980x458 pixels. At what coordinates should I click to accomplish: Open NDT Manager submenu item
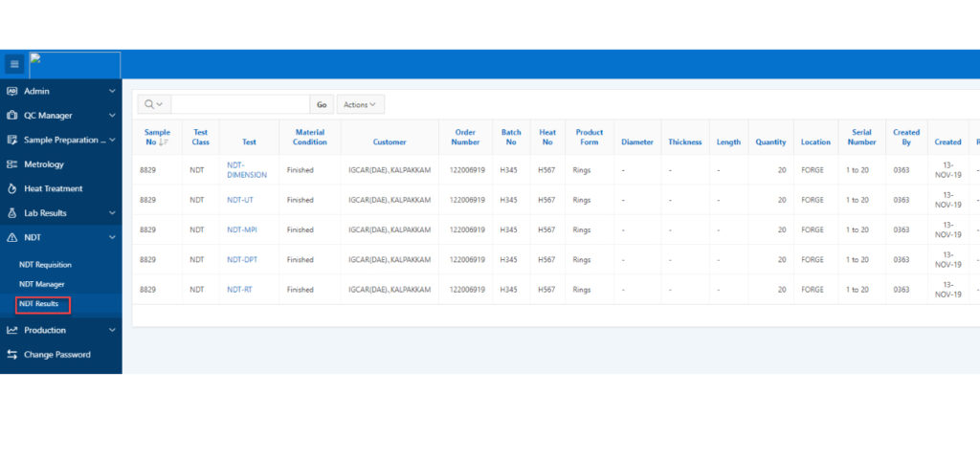(42, 284)
